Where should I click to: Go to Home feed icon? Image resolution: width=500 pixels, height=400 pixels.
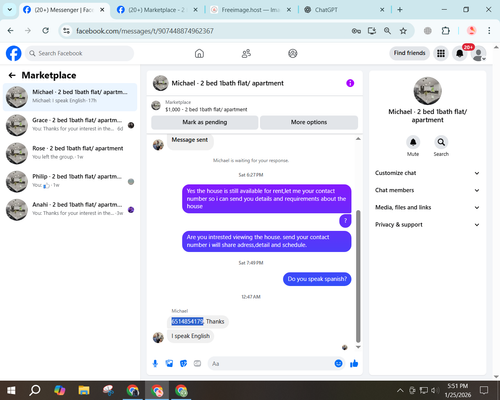[199, 53]
